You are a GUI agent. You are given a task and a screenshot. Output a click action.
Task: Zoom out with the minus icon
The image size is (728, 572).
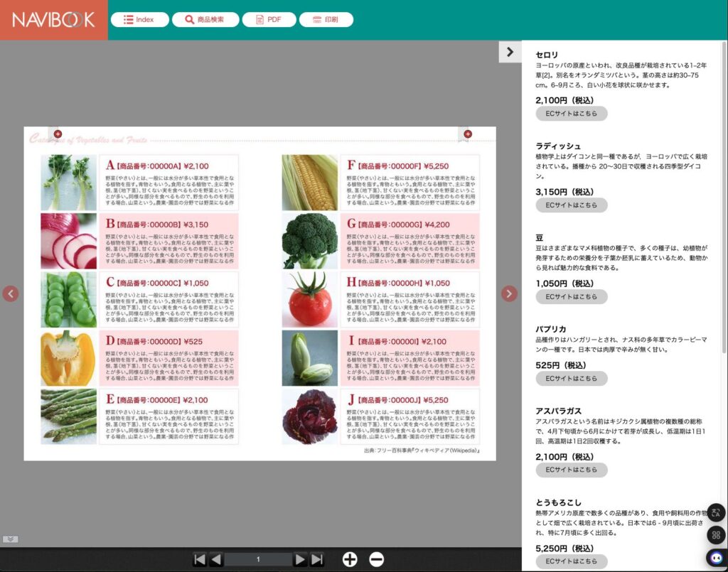pos(377,559)
